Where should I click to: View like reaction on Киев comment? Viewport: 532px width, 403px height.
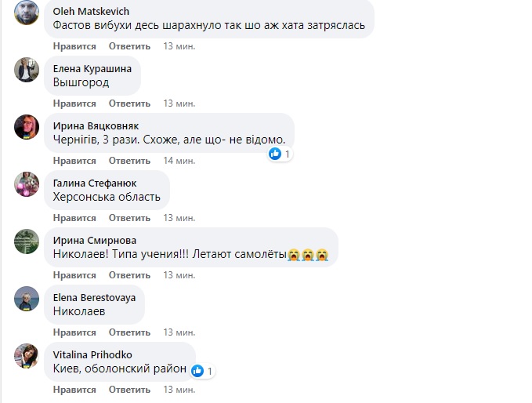click(202, 370)
